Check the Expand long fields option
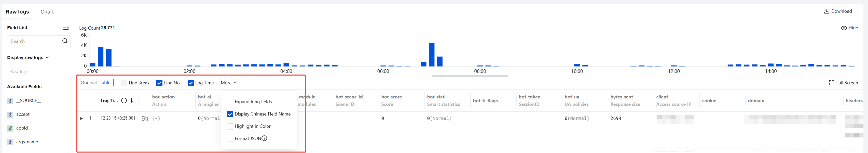Viewport: 868px width, 153px height. click(230, 102)
